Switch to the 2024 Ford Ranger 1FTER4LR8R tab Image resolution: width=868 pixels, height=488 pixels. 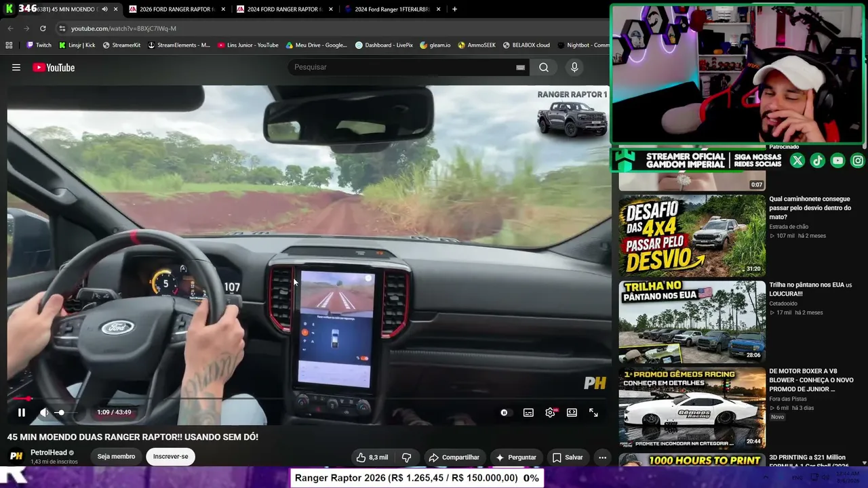coord(393,9)
